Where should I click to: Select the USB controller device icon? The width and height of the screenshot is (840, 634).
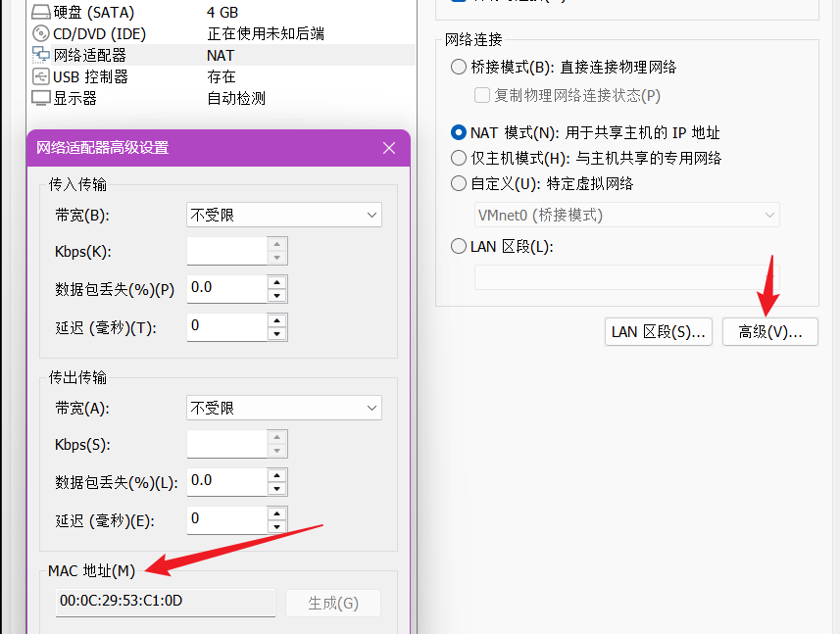click(41, 76)
